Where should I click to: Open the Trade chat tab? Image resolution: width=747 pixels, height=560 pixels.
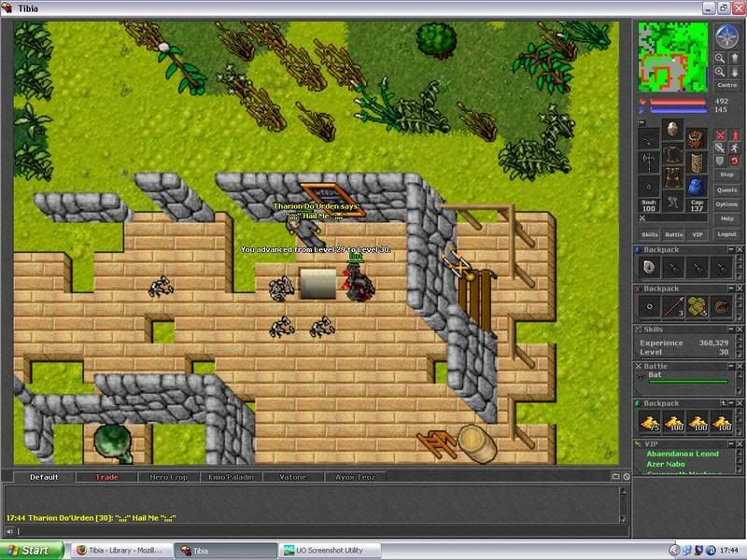coord(106,477)
